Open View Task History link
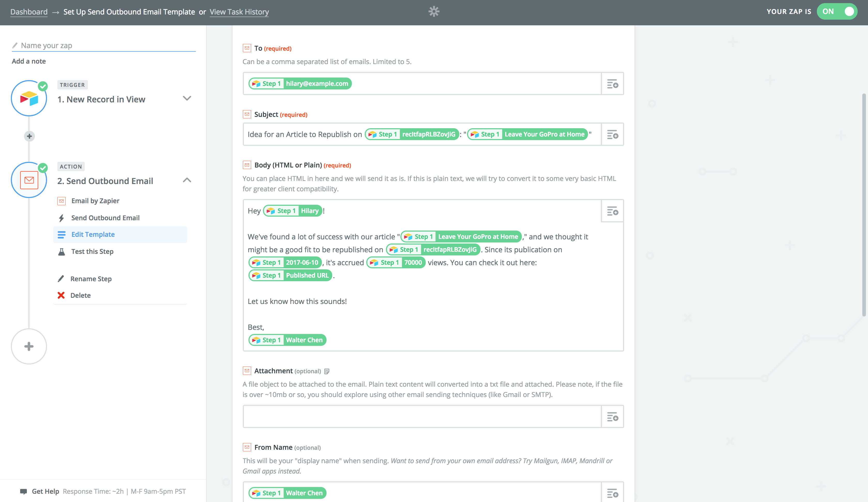The image size is (868, 502). pyautogui.click(x=239, y=12)
